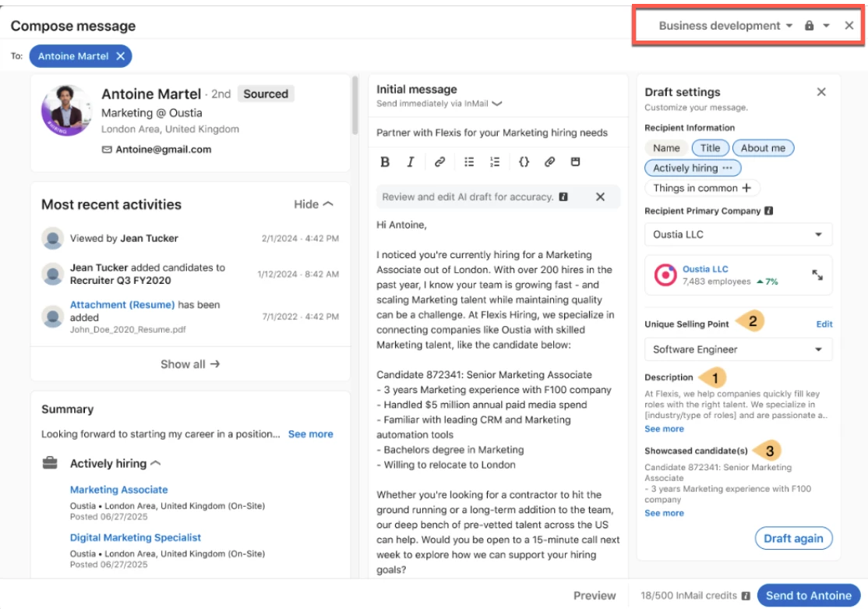Image resolution: width=868 pixels, height=609 pixels.
Task: Click the candidate profile panel scrollbar
Action: (355, 105)
